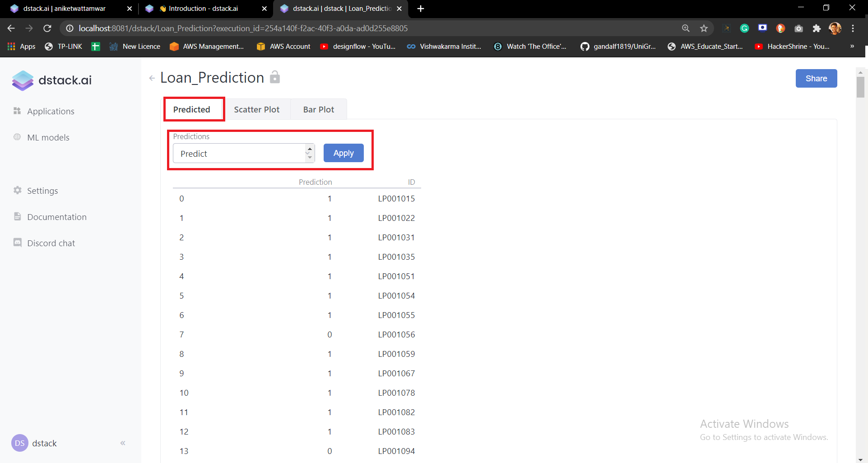Open the Chrome profile avatar
The height and width of the screenshot is (463, 868).
tap(835, 28)
